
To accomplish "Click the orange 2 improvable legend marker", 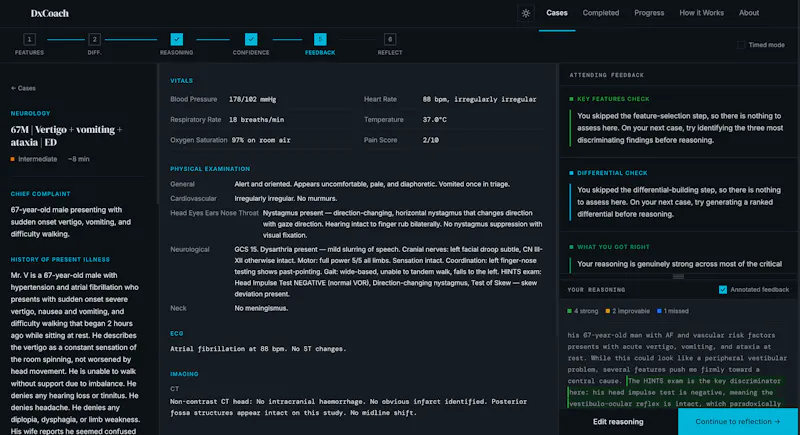I will pyautogui.click(x=608, y=311).
